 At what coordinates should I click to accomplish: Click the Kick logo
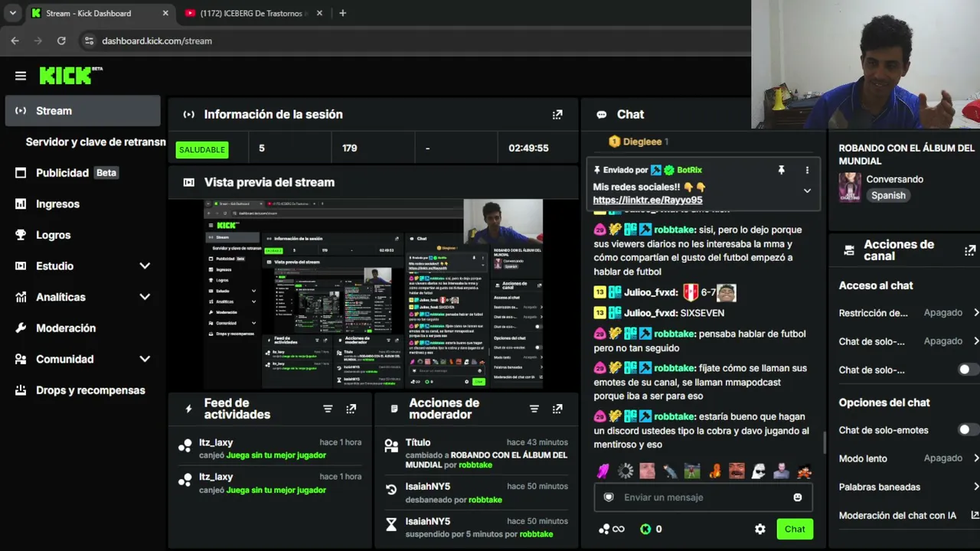(x=70, y=75)
